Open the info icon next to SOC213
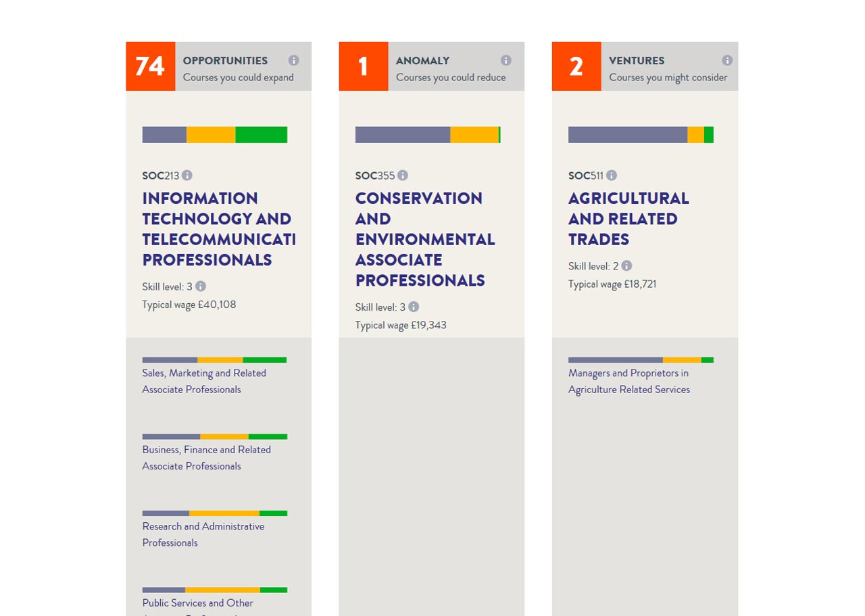The height and width of the screenshot is (616, 865). pyautogui.click(x=187, y=176)
